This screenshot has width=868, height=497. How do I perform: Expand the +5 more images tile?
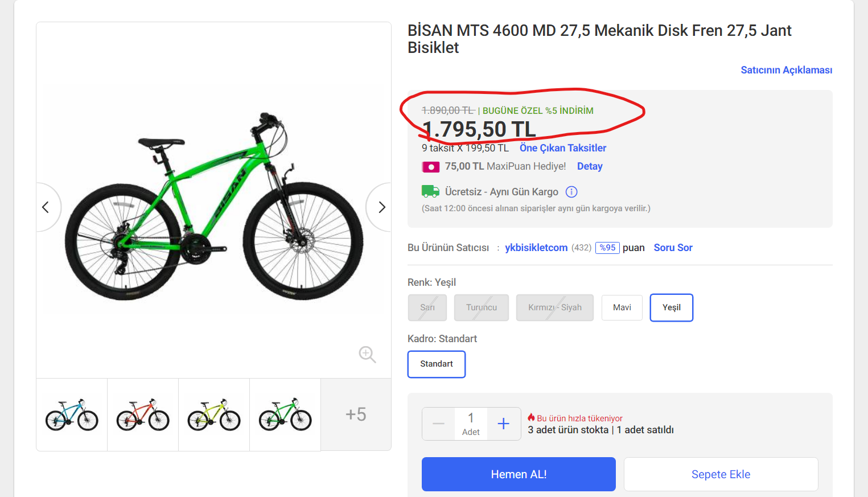356,414
